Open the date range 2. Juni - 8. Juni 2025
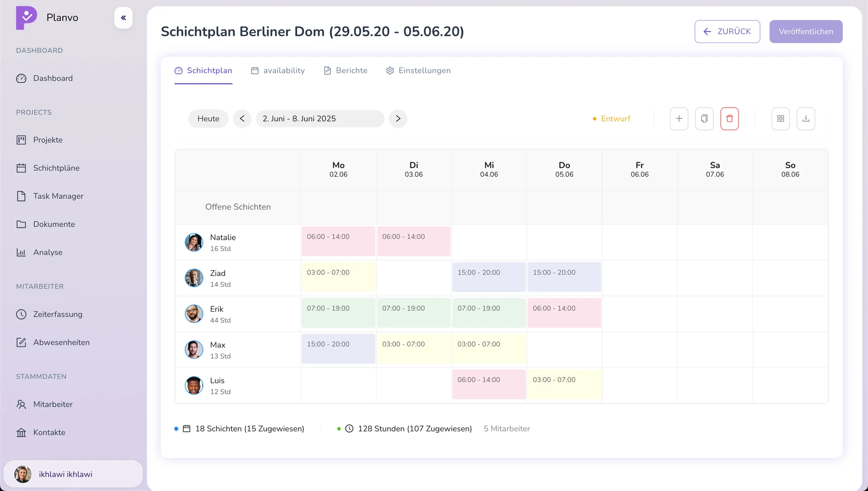Screen dimensions: 868x491 click(320, 119)
